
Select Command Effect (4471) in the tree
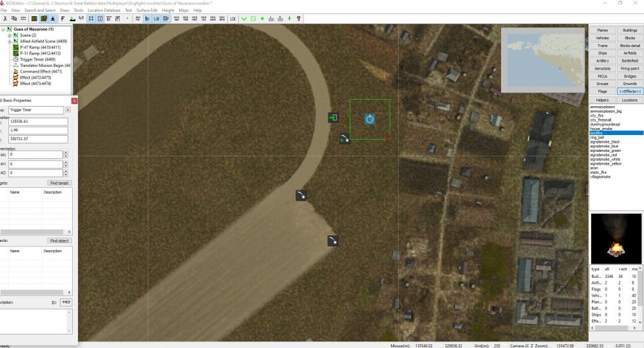pyautogui.click(x=41, y=71)
